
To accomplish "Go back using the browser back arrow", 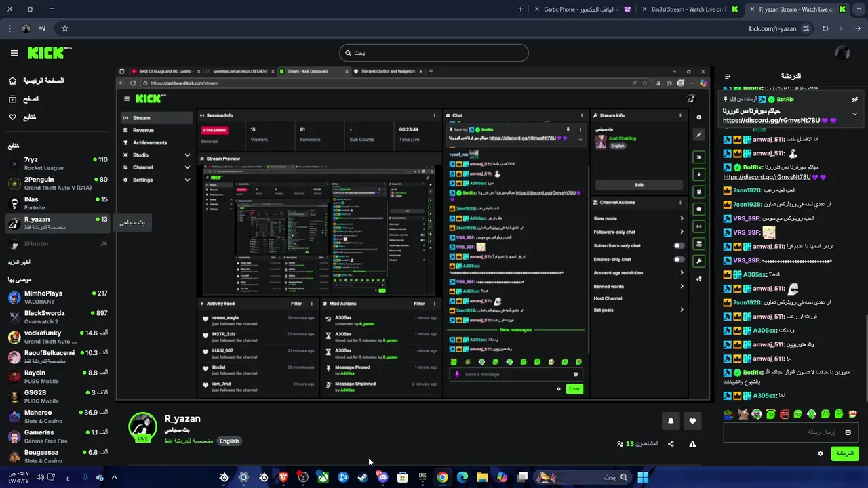I will point(859,28).
